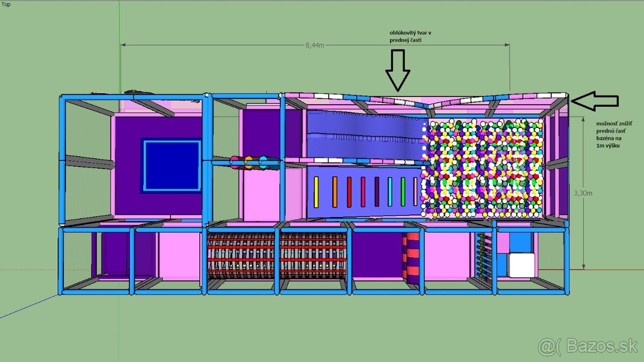Image resolution: width=644 pixels, height=362 pixels.
Task: Click the green slot on the panel
Action: point(403,192)
